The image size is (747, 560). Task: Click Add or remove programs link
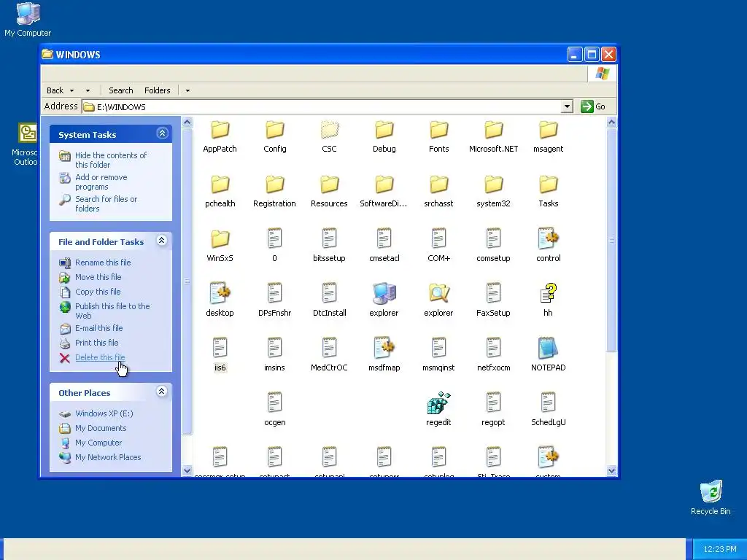tap(101, 182)
